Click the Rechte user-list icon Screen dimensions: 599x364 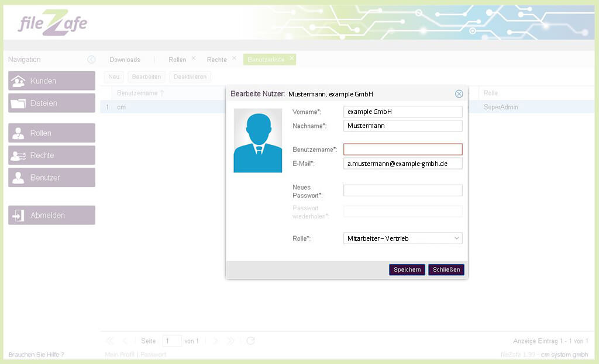18,155
